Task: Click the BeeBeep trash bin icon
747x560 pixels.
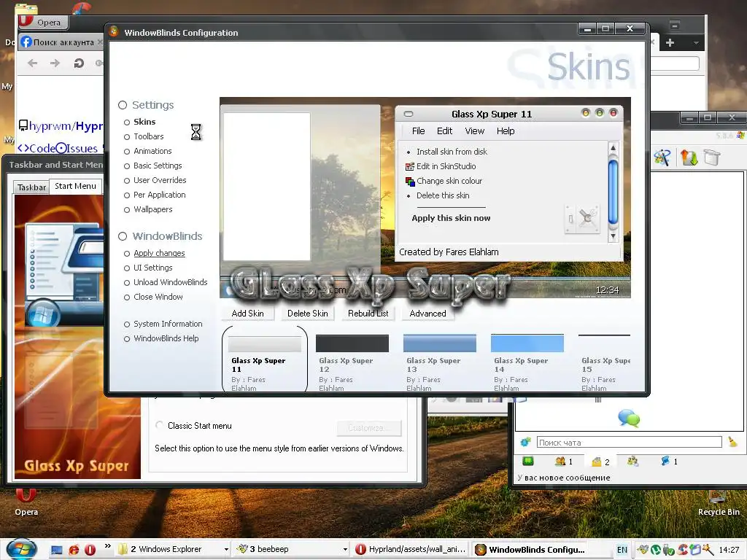Action: (712, 157)
